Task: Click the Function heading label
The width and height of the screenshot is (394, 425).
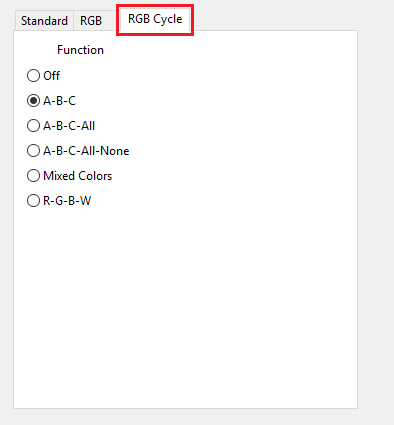Action: click(80, 50)
